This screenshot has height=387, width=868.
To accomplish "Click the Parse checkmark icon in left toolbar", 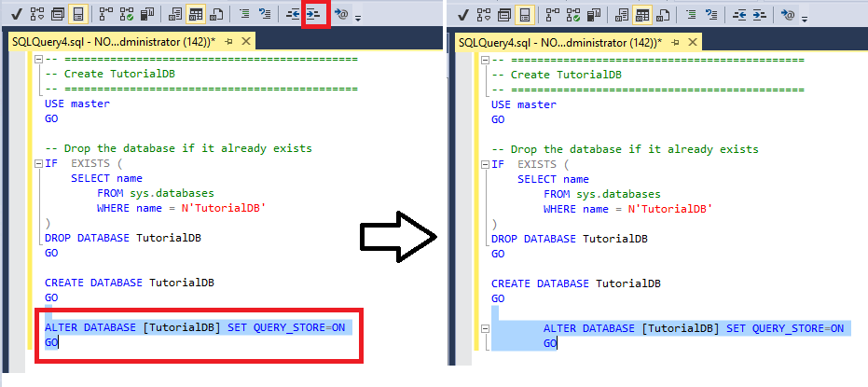I will pos(16,15).
